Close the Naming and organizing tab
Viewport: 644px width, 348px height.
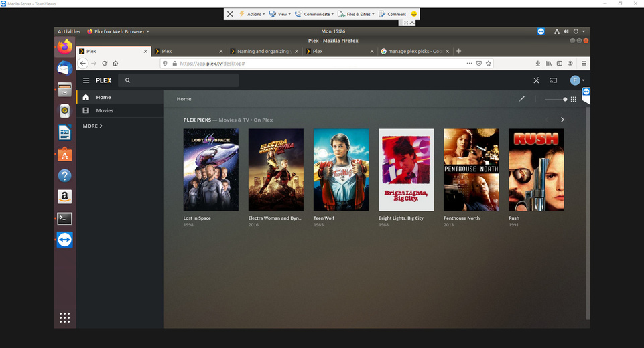297,52
